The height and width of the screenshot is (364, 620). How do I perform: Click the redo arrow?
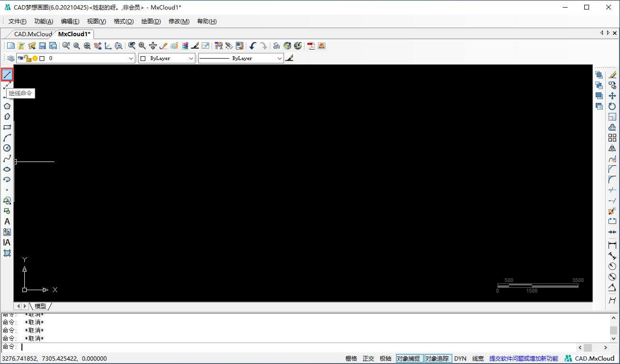click(264, 46)
